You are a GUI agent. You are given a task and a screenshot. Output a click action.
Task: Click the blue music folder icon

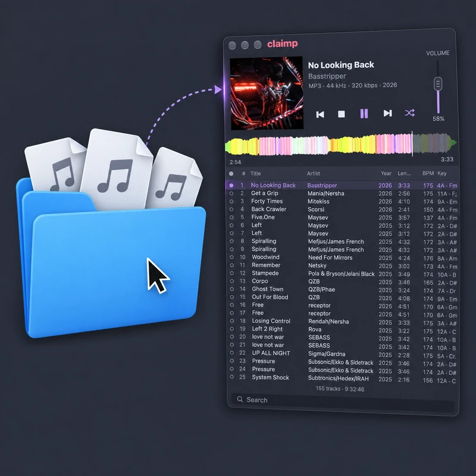[x=111, y=233]
